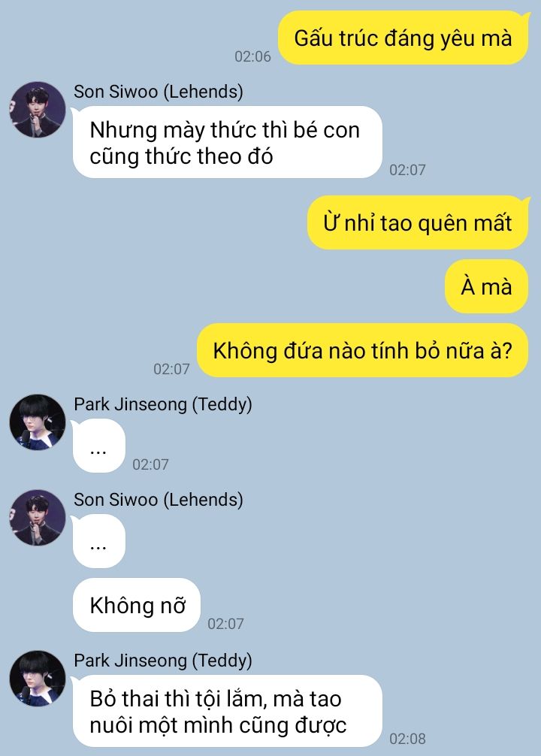The width and height of the screenshot is (541, 756).
Task: Tap the lower 'Son Siwoo (Lehends)' name label
Action: tap(158, 500)
